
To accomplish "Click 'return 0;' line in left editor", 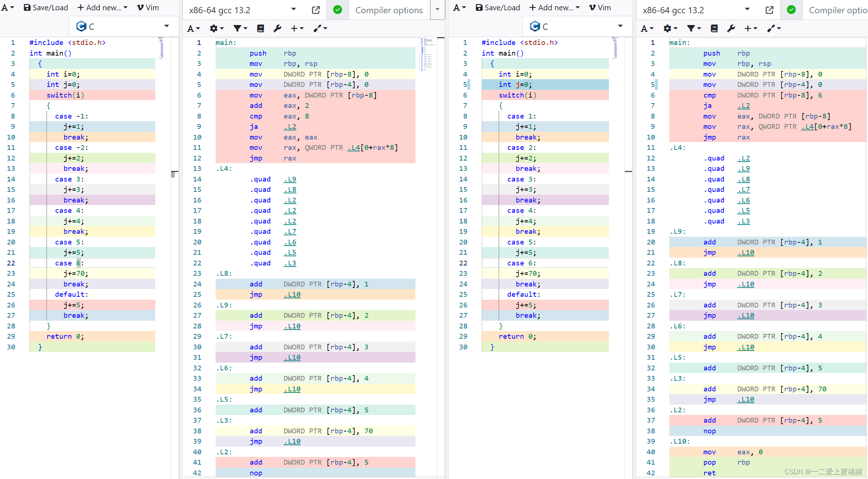I will click(x=65, y=337).
